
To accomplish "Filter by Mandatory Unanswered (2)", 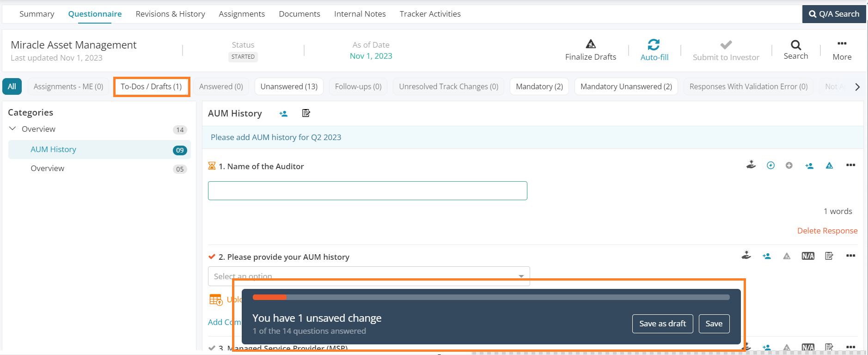I will pos(626,86).
